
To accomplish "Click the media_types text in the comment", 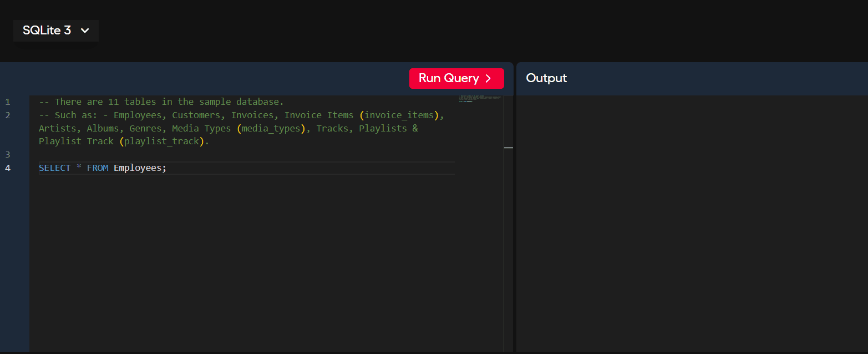I will [x=271, y=129].
